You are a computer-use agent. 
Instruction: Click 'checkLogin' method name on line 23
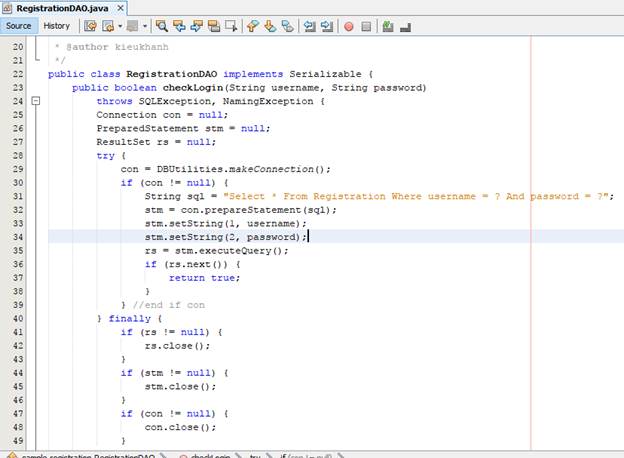coord(193,88)
